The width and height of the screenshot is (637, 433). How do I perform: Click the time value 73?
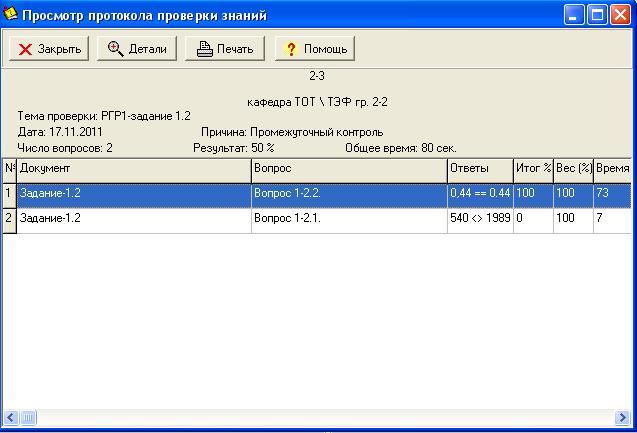(x=613, y=196)
